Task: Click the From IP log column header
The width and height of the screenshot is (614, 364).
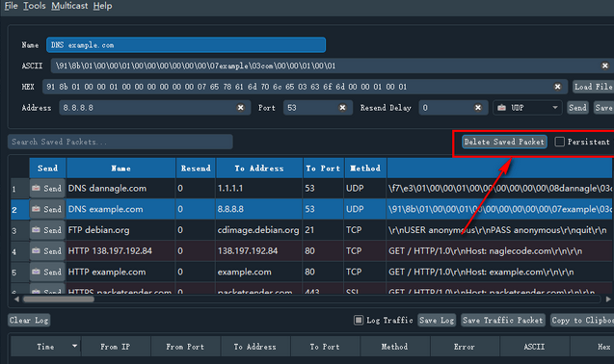Action: (116, 347)
